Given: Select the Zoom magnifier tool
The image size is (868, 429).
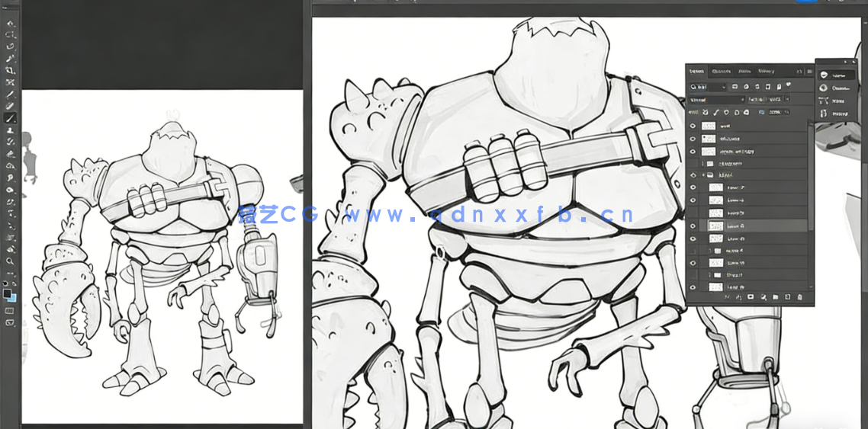Looking at the screenshot, I should click(x=11, y=261).
